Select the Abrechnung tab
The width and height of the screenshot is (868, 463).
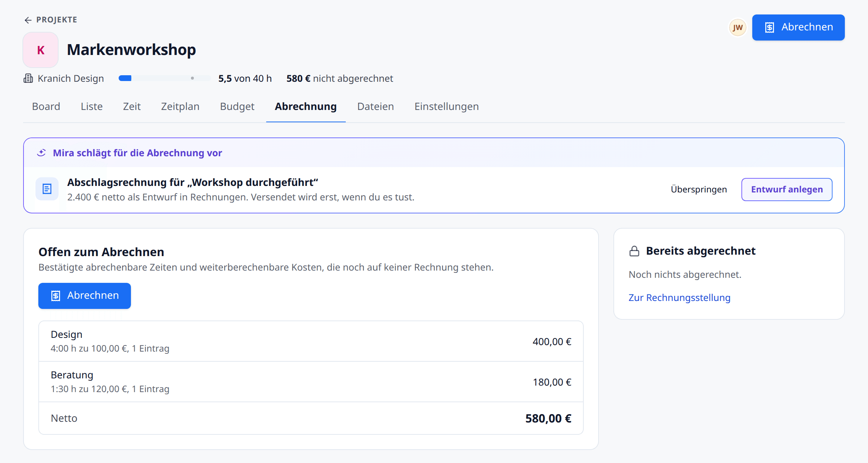[x=306, y=106]
